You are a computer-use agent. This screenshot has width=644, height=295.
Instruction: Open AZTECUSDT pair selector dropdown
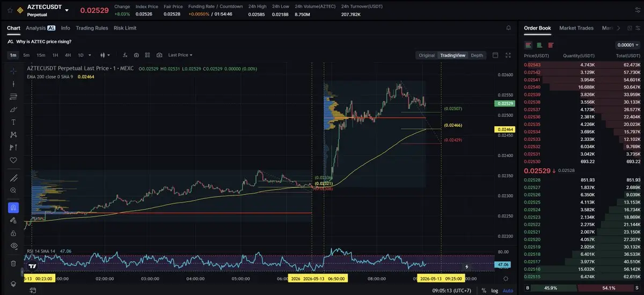(67, 10)
